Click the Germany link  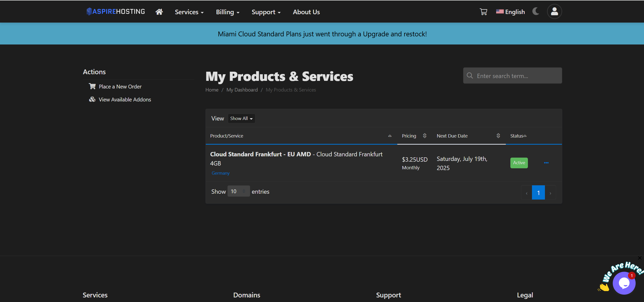(221, 173)
